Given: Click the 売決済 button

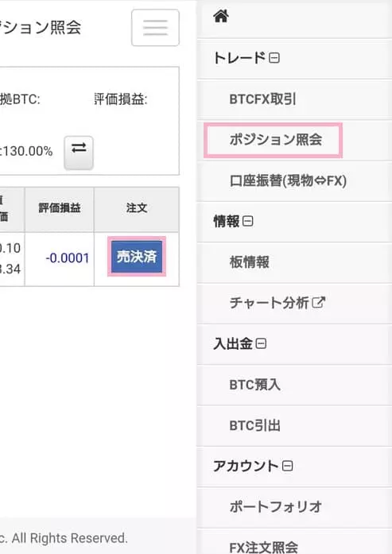Looking at the screenshot, I should (137, 257).
